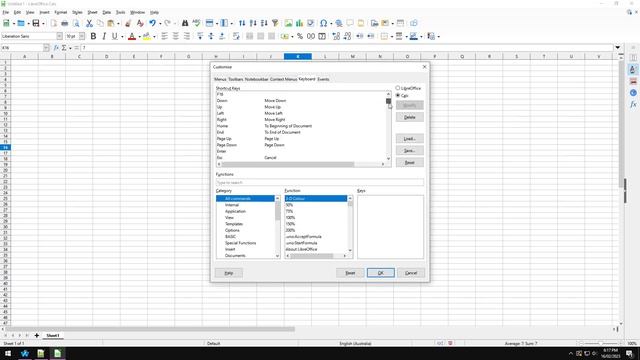Click the Insert Image icon
640x360 pixels.
pos(289,23)
